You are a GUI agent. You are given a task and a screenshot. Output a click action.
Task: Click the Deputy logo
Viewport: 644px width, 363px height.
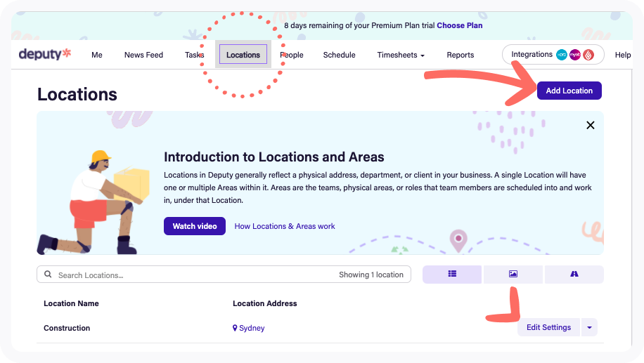point(45,54)
